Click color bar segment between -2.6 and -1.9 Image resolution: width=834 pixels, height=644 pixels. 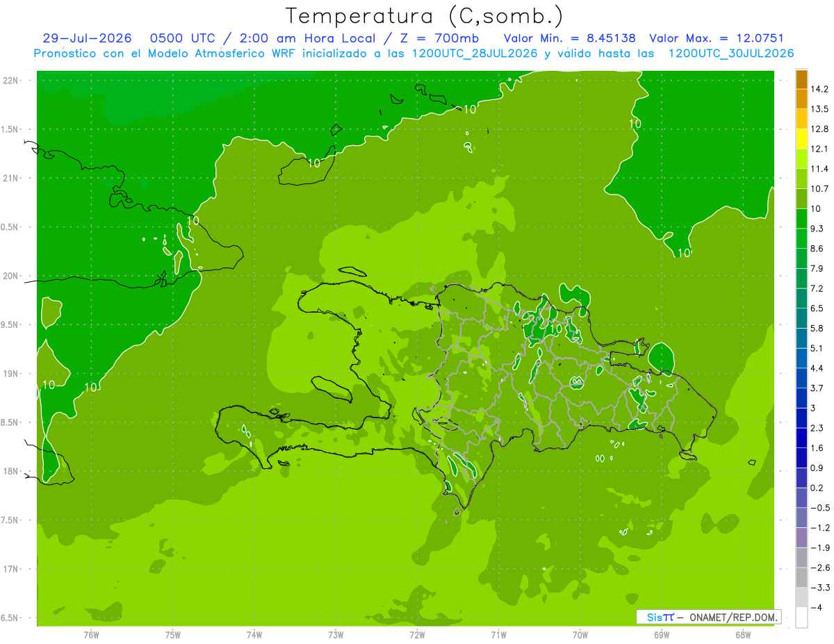tap(801, 558)
